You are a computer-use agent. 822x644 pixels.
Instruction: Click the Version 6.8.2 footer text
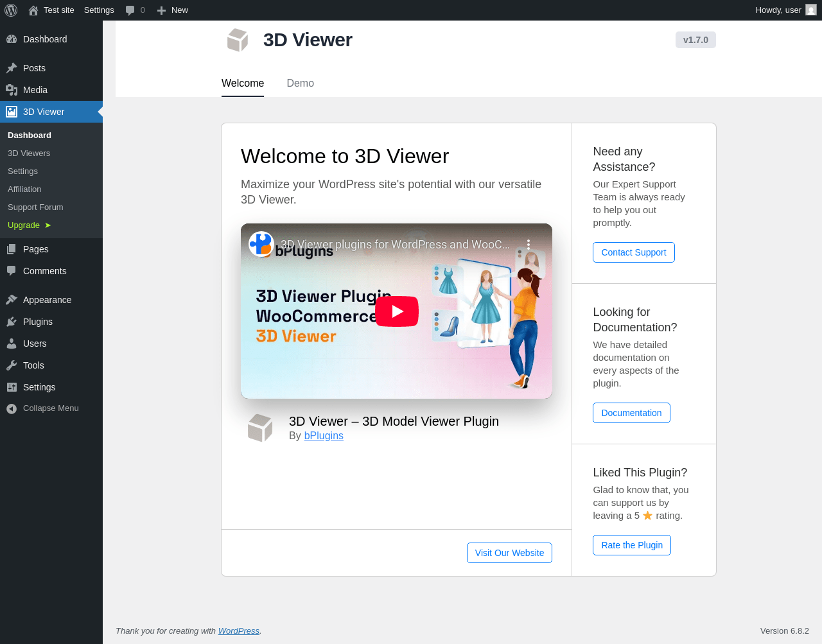tap(785, 631)
